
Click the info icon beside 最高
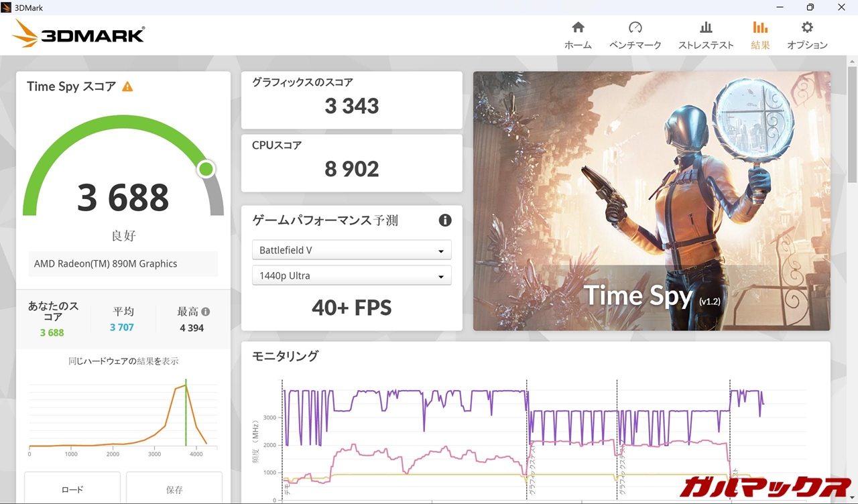point(206,312)
